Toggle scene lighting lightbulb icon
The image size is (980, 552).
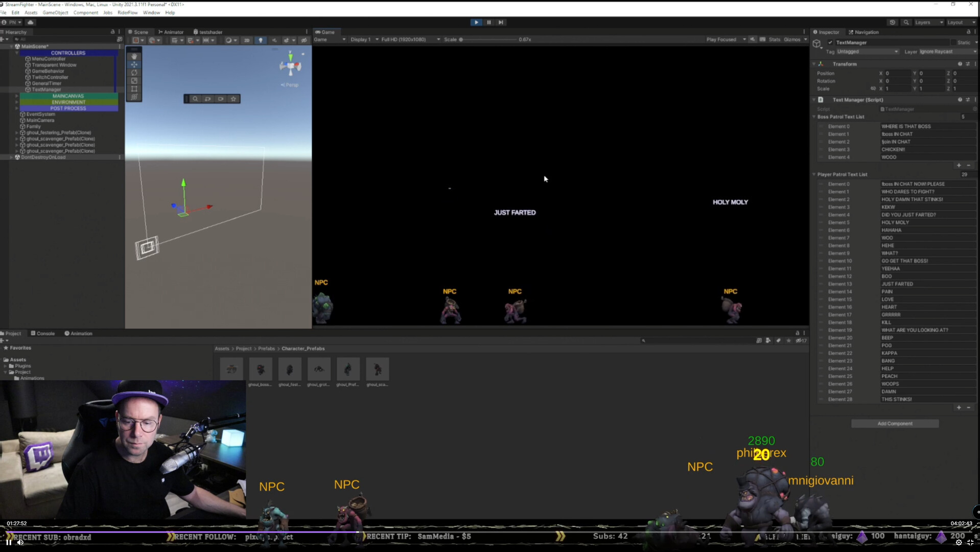tap(261, 40)
